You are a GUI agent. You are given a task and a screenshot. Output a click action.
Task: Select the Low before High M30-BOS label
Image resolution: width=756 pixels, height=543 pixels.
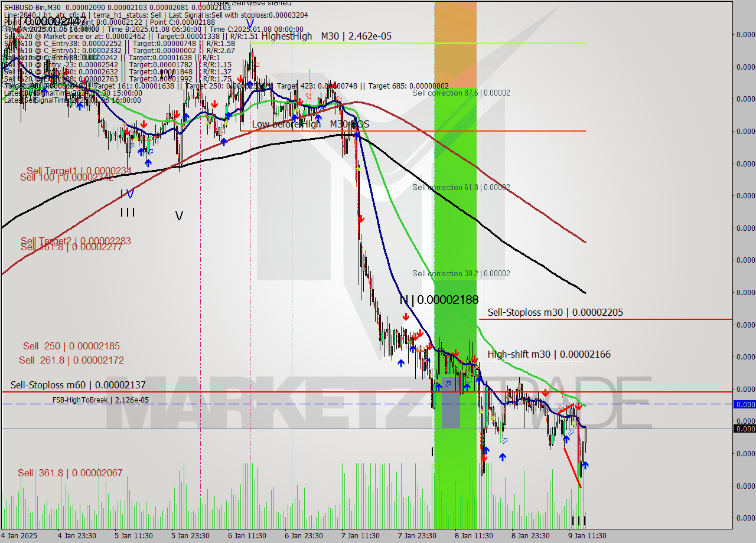pyautogui.click(x=310, y=125)
